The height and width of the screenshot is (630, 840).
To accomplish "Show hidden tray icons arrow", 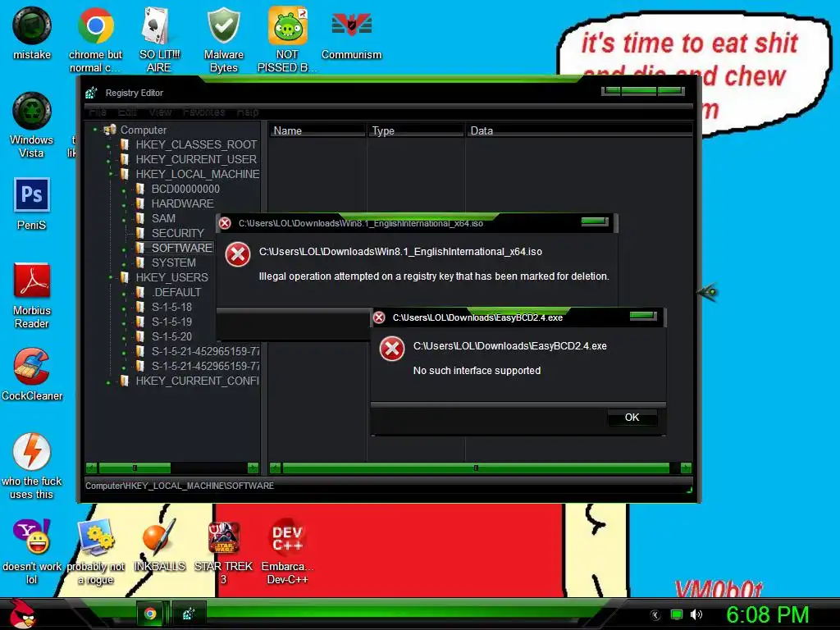I will 655,615.
